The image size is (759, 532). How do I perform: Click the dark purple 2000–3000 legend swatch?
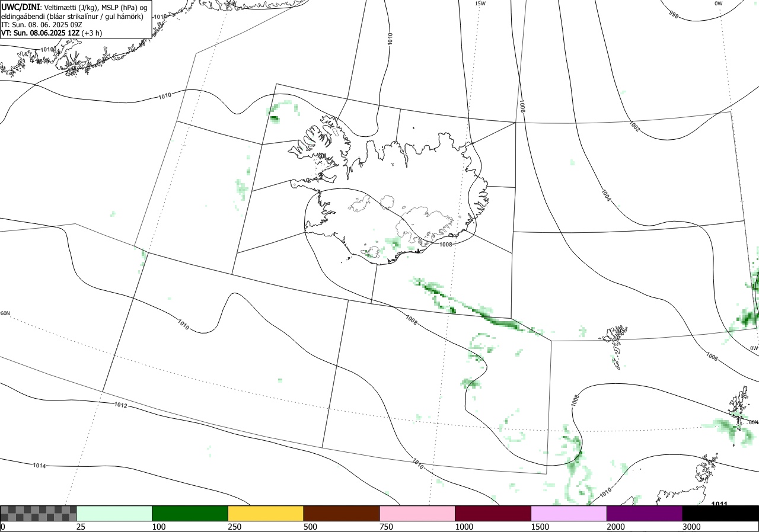click(645, 513)
